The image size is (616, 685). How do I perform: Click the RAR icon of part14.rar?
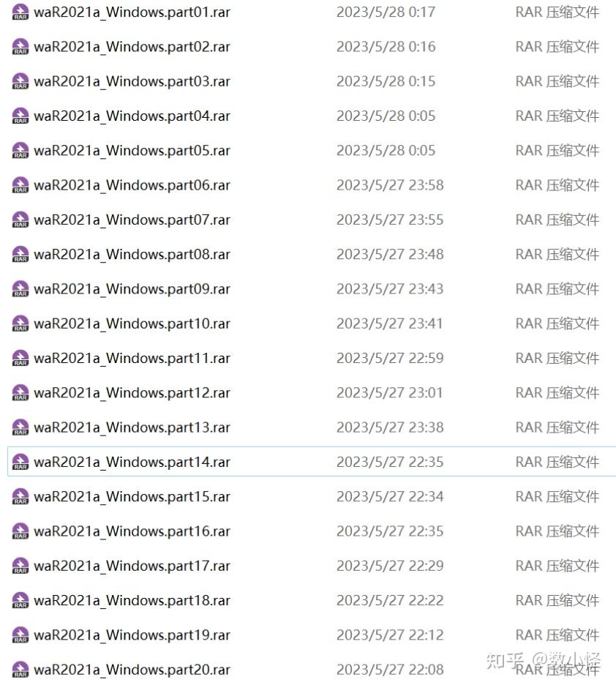pos(20,462)
